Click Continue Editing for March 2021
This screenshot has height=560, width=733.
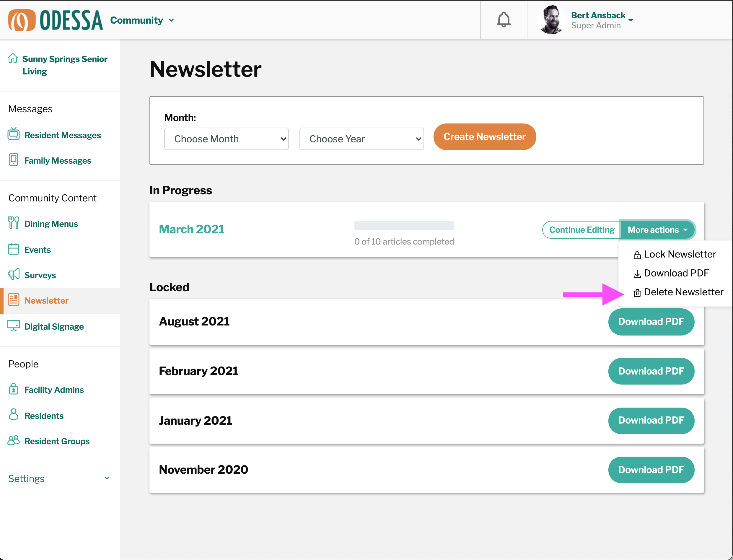pos(581,230)
